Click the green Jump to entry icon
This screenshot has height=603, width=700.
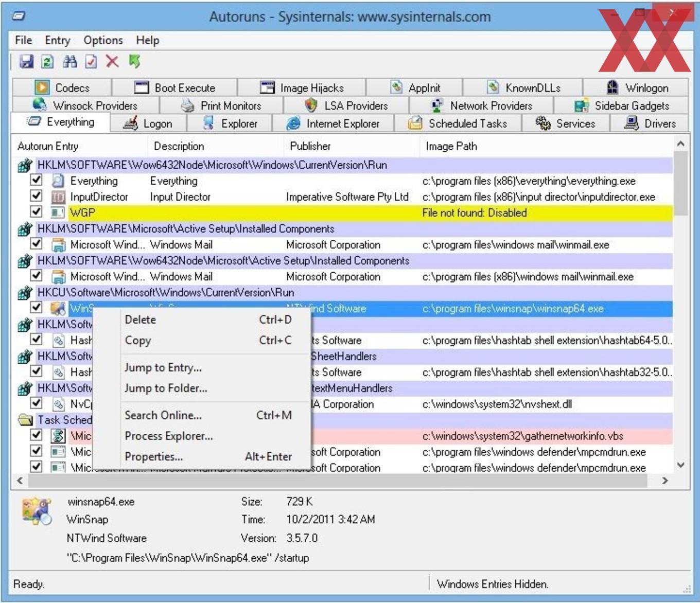point(134,61)
